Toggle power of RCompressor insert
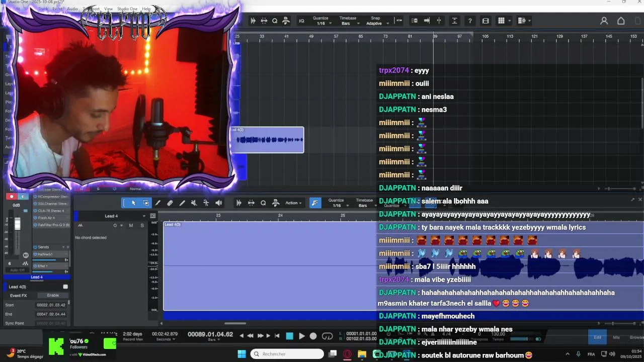 coord(35,197)
